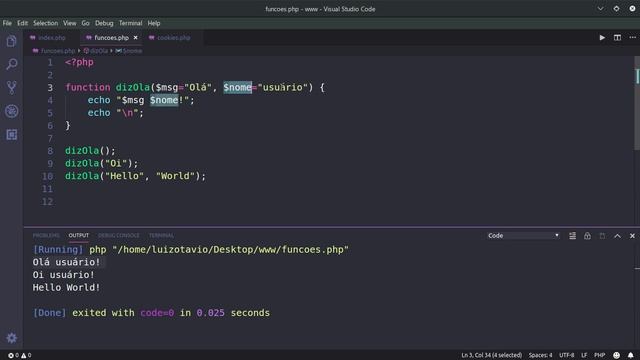
Task: Click the highlighted $nome parameter on line 3
Action: pyautogui.click(x=238, y=87)
